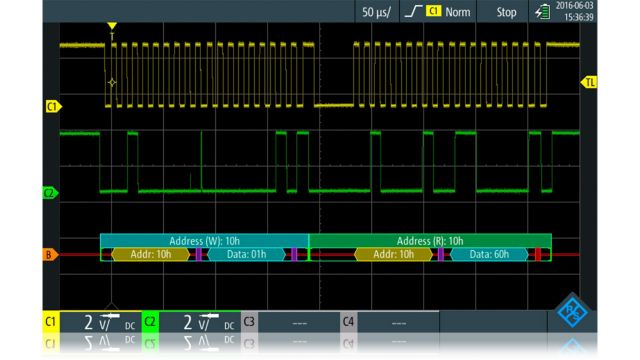Screen dimensions: 640x360
Task: Click the red NACK bit in read frame
Action: click(538, 254)
